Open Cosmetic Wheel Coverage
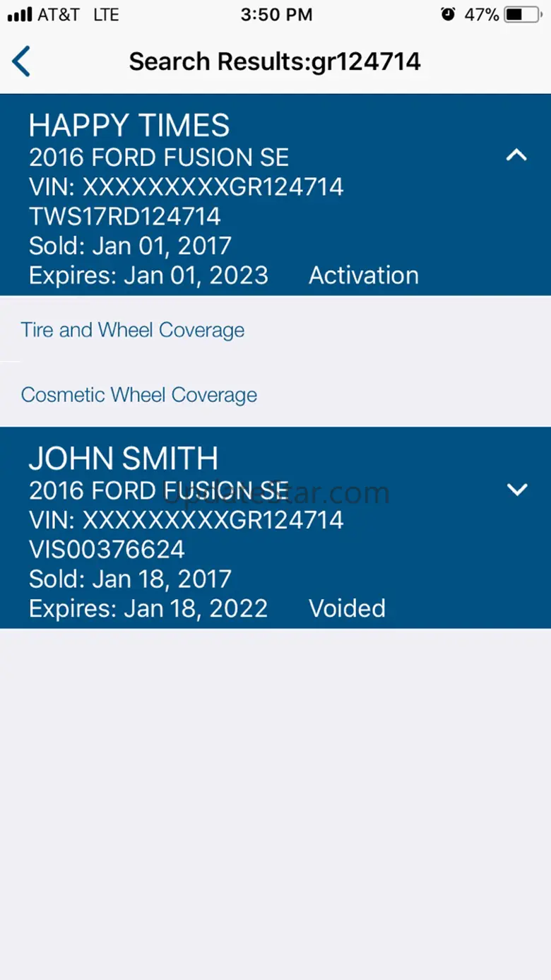The image size is (551, 980). 139,394
